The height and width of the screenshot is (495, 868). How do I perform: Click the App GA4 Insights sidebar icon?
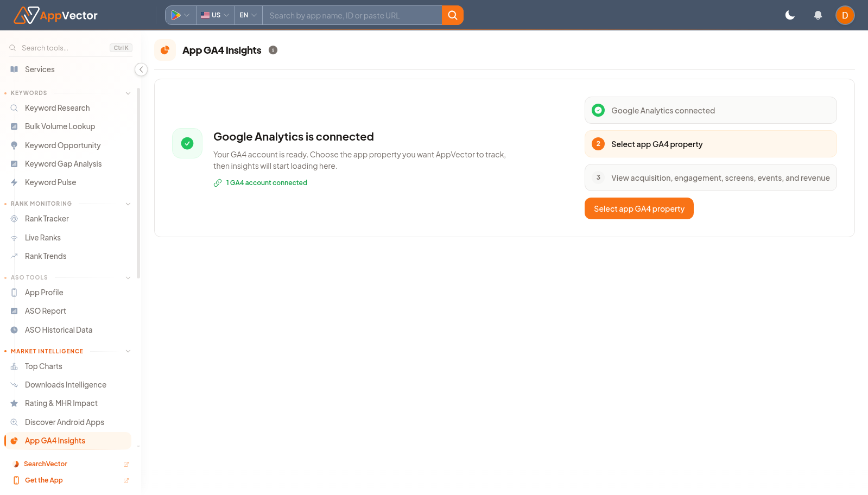coord(14,441)
